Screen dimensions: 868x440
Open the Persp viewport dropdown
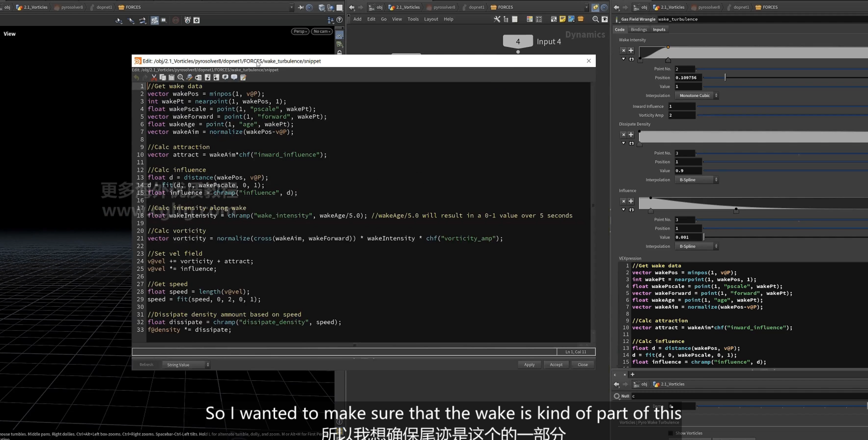300,31
